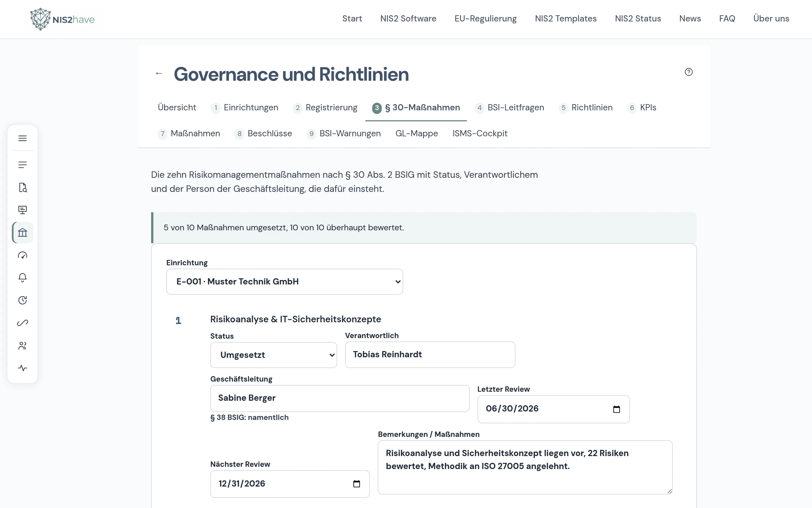The width and height of the screenshot is (812, 508).
Task: Open the document search sidebar icon
Action: click(x=23, y=187)
